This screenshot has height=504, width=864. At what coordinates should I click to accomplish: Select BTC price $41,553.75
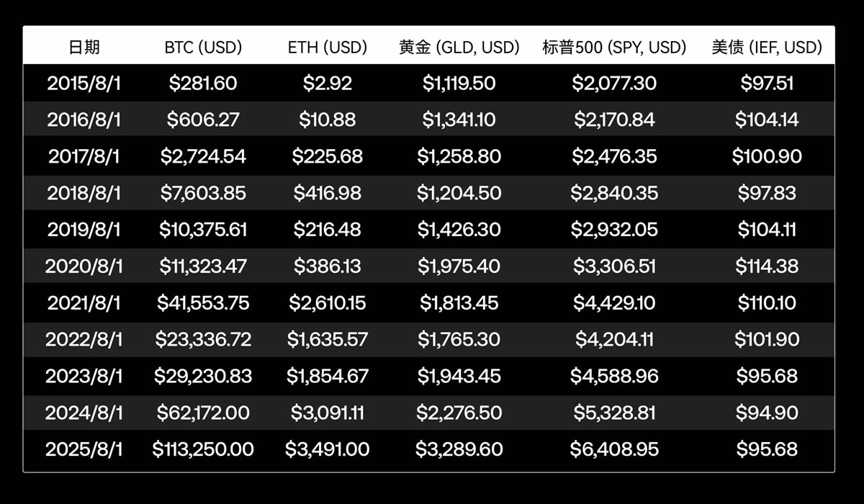[x=203, y=303]
